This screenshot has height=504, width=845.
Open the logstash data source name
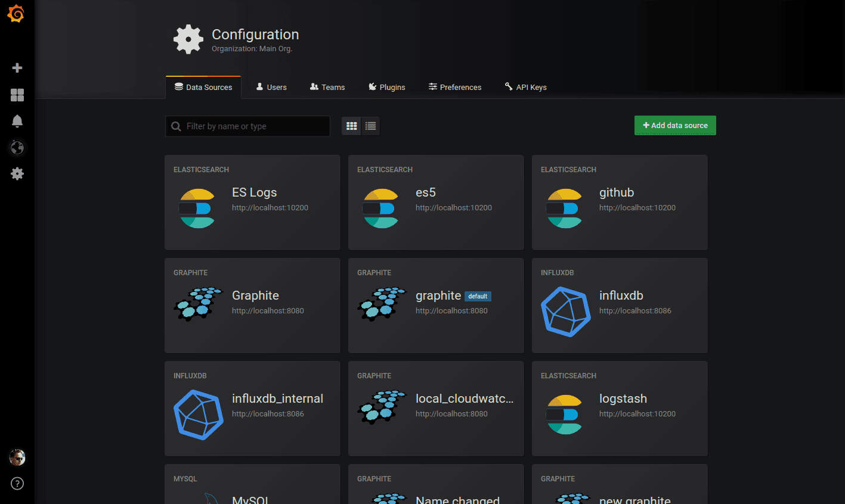pyautogui.click(x=623, y=399)
